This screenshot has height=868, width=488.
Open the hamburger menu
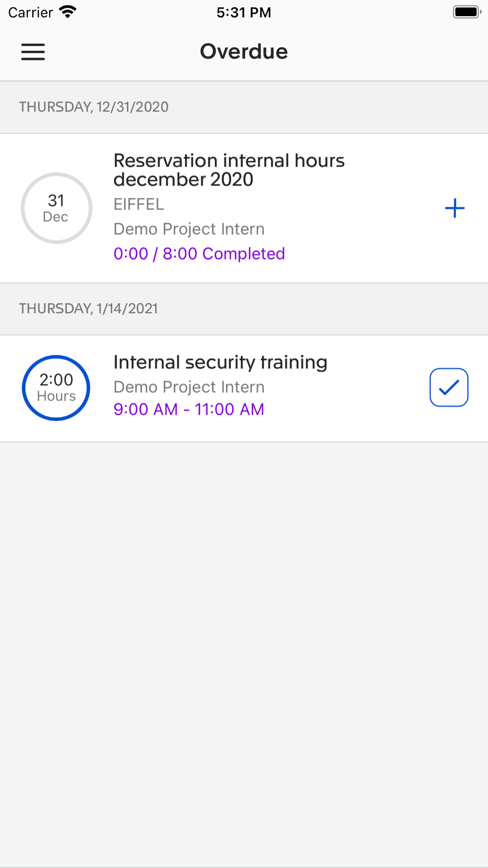[33, 52]
